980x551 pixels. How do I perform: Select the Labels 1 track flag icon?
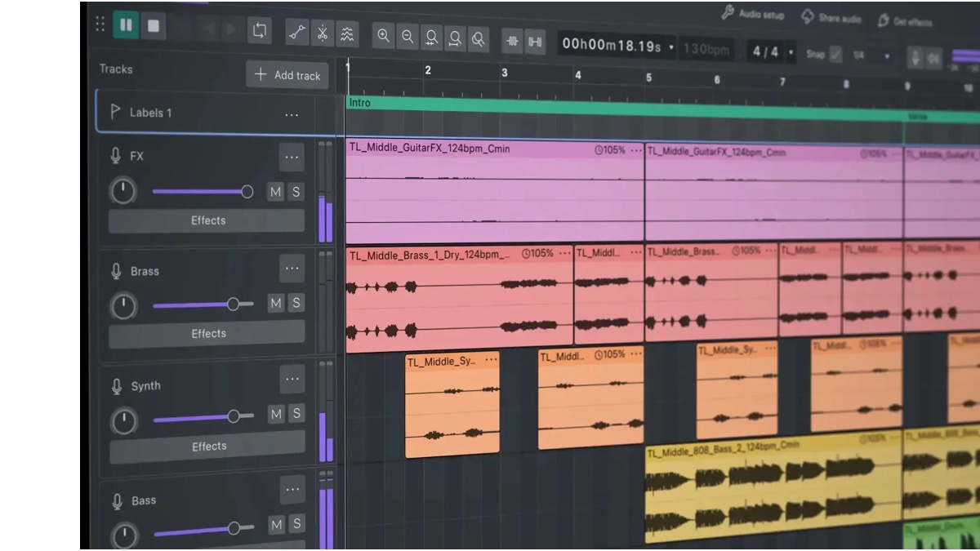tap(115, 112)
